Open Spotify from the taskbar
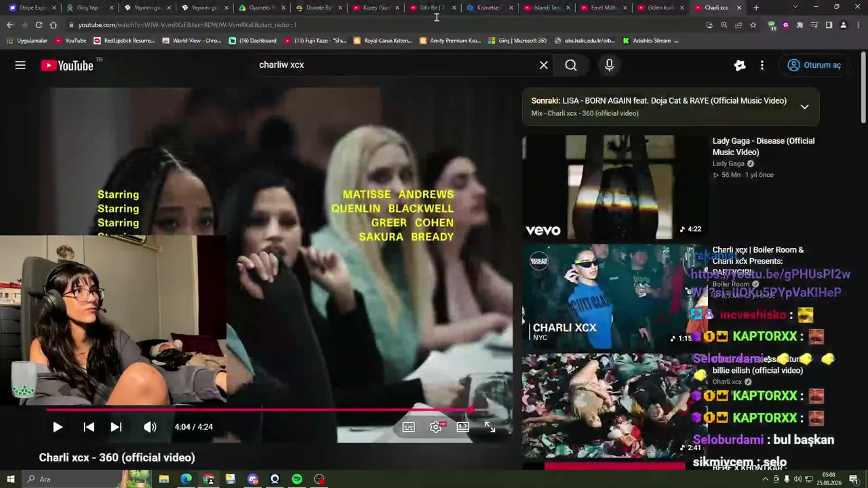This screenshot has height=488, width=868. [297, 479]
